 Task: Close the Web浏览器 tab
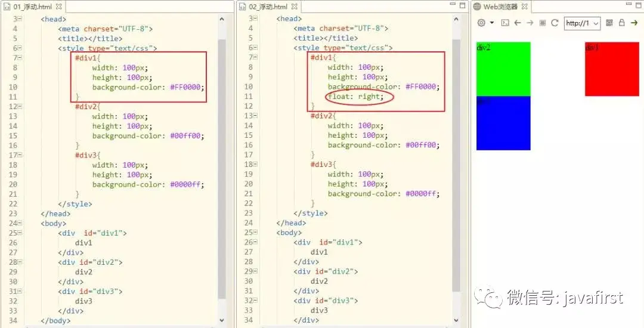[524, 7]
